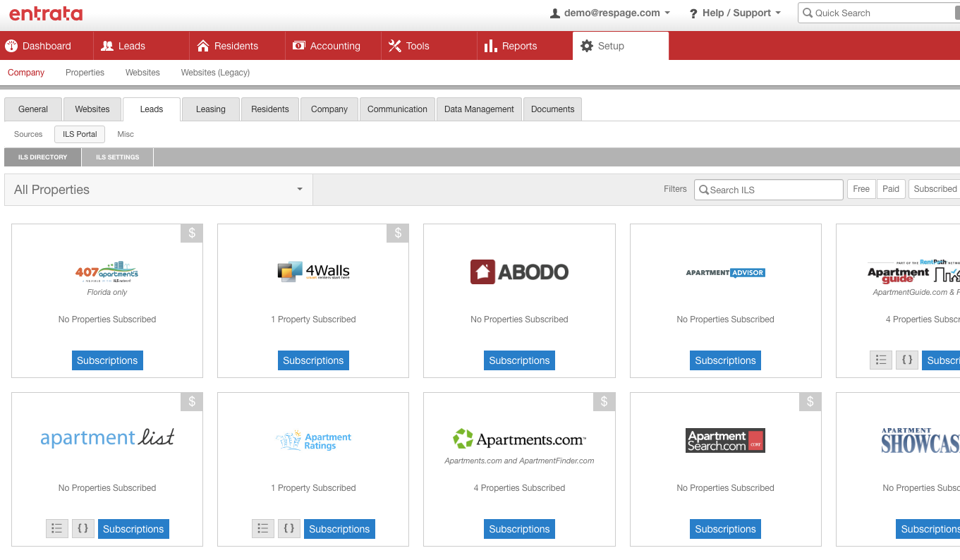Open Subscriptions for ApartmentSearch.com
The width and height of the screenshot is (960, 560).
725,529
